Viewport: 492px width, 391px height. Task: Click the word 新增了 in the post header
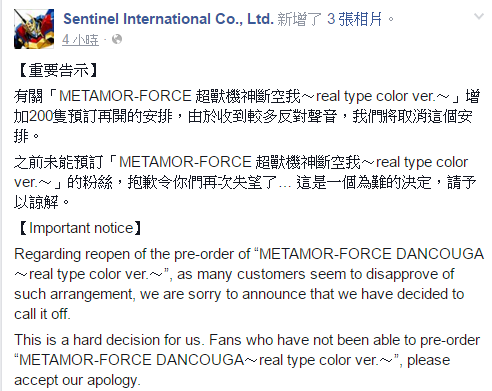click(299, 19)
